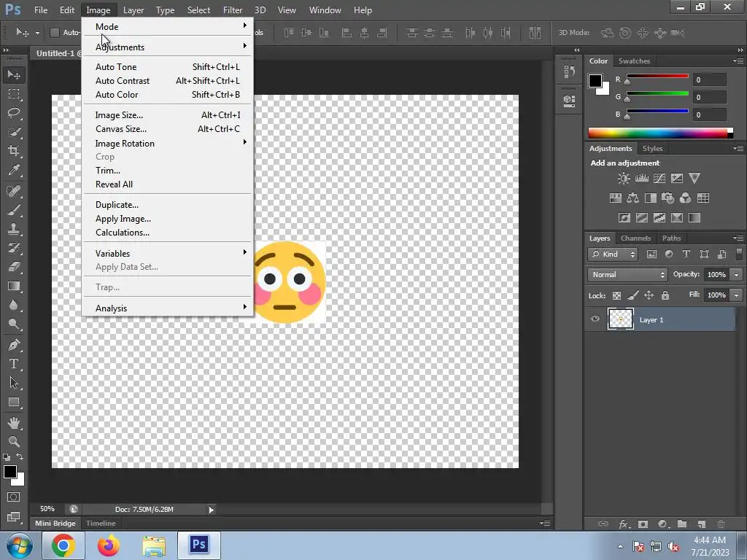Select the Zoom tool in toolbox
The height and width of the screenshot is (560, 747).
[14, 441]
